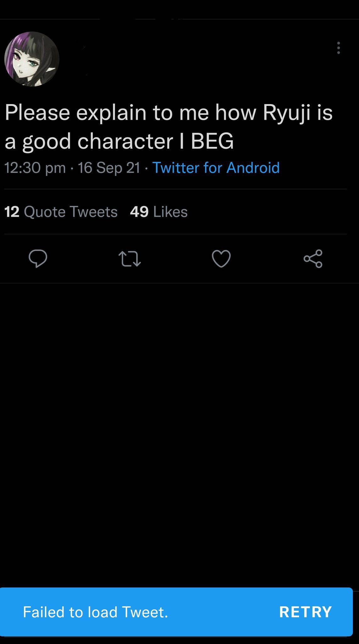Tap the Failed to load Tweet message

95,612
